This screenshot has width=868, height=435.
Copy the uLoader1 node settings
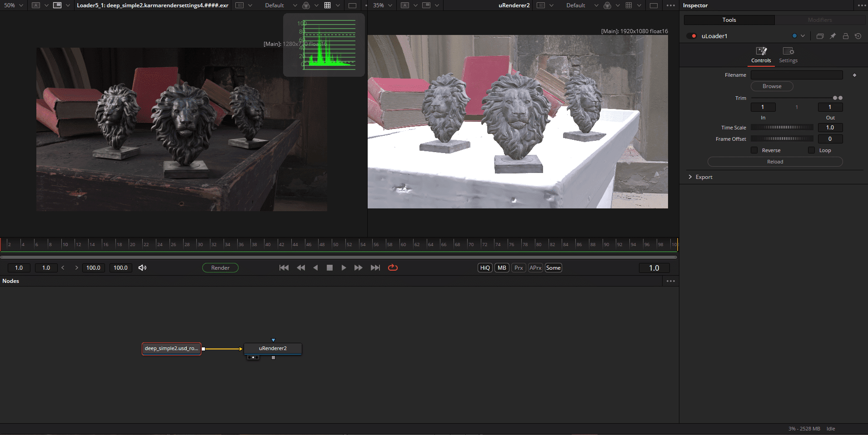pyautogui.click(x=820, y=36)
